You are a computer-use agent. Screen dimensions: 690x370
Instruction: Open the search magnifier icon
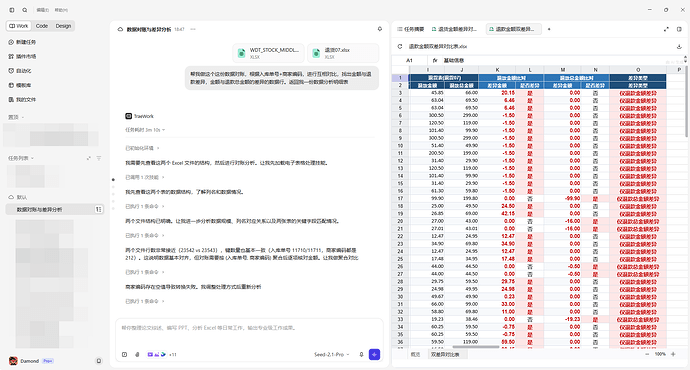point(25,10)
